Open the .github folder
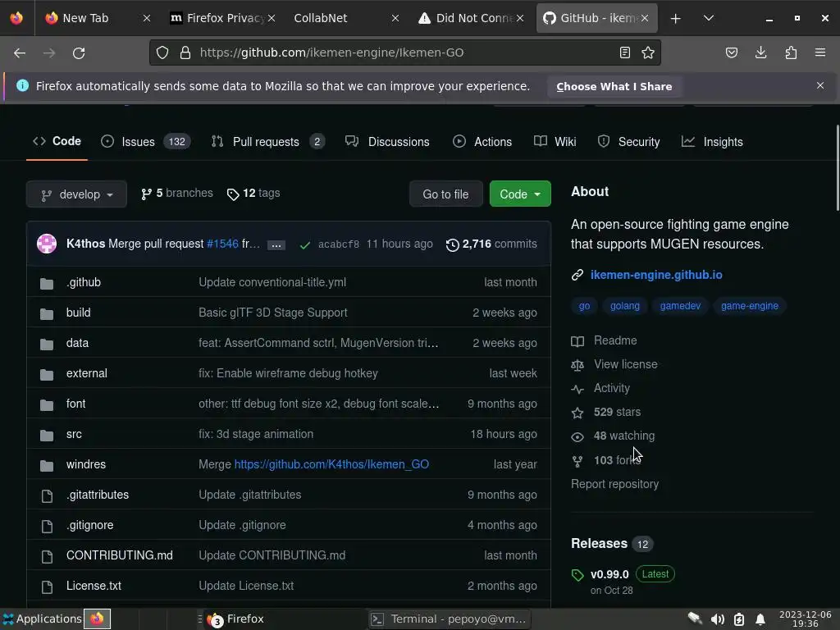 (x=84, y=282)
